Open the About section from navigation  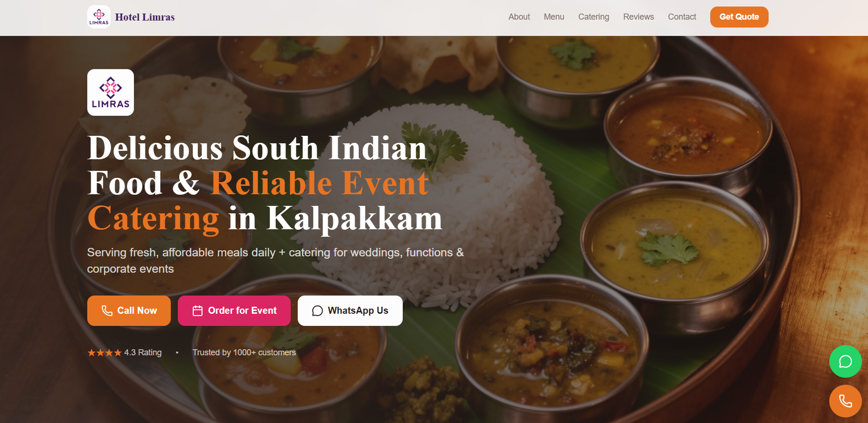pos(519,17)
